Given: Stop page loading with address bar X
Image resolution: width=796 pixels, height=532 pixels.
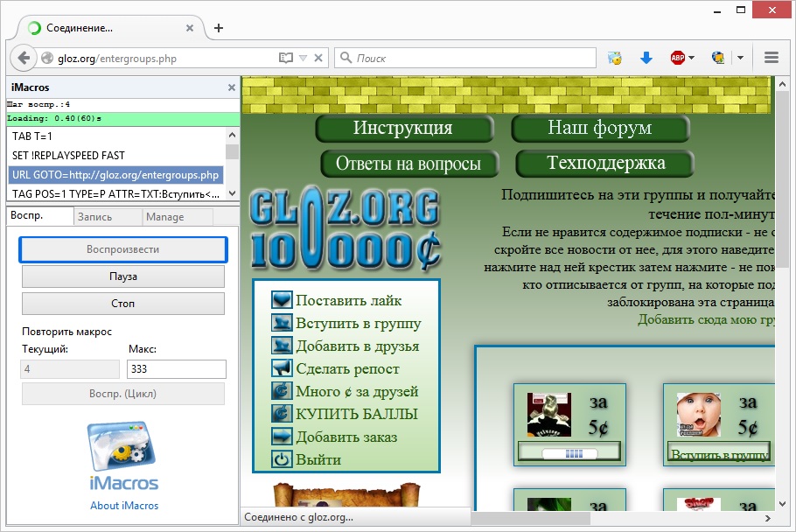Looking at the screenshot, I should tap(318, 58).
